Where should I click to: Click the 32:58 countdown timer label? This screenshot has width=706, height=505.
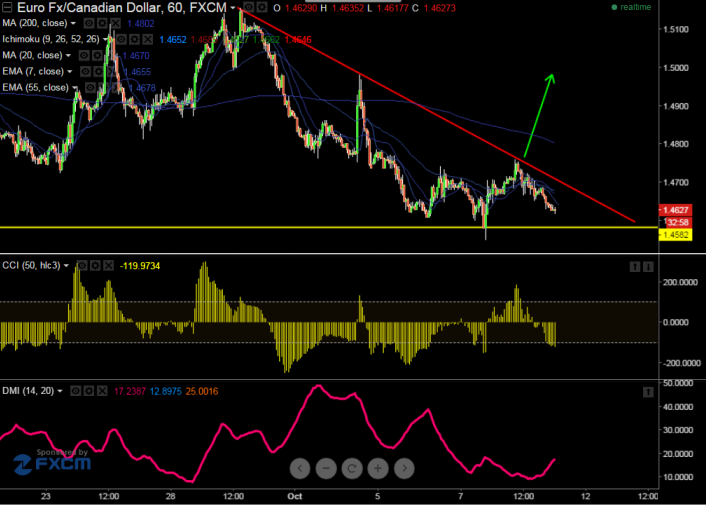pyautogui.click(x=678, y=222)
